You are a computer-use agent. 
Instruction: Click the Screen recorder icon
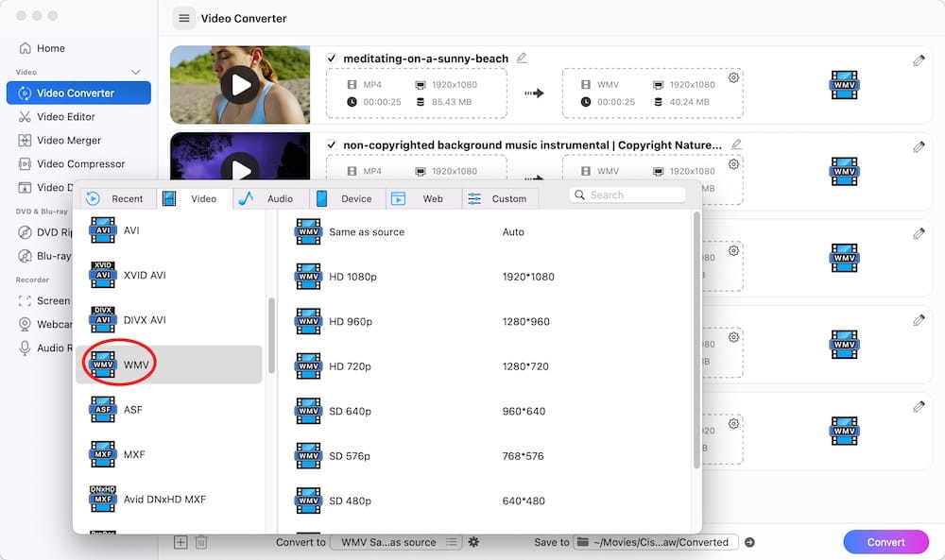pos(25,300)
